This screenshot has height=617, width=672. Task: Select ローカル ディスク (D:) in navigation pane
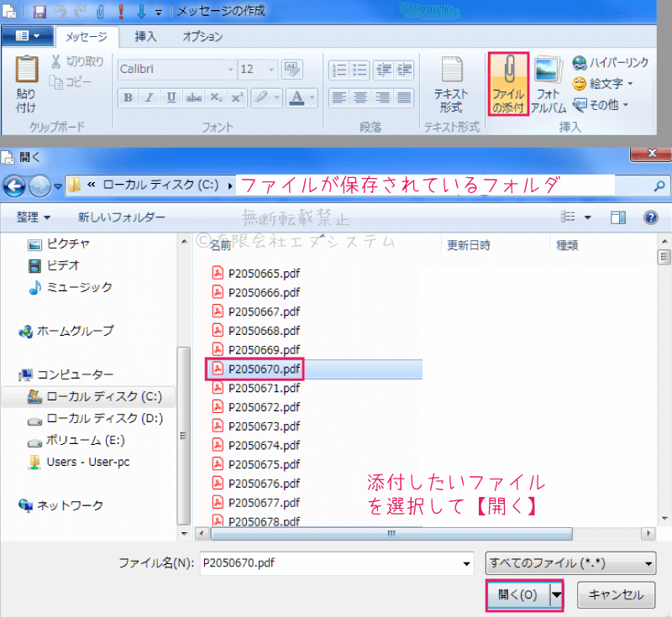click(x=95, y=418)
